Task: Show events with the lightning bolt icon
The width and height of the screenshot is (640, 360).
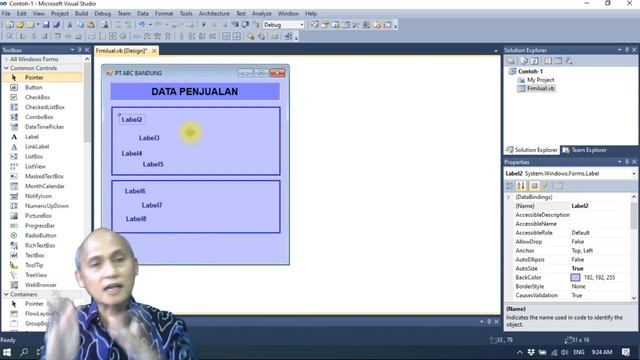Action: click(545, 186)
